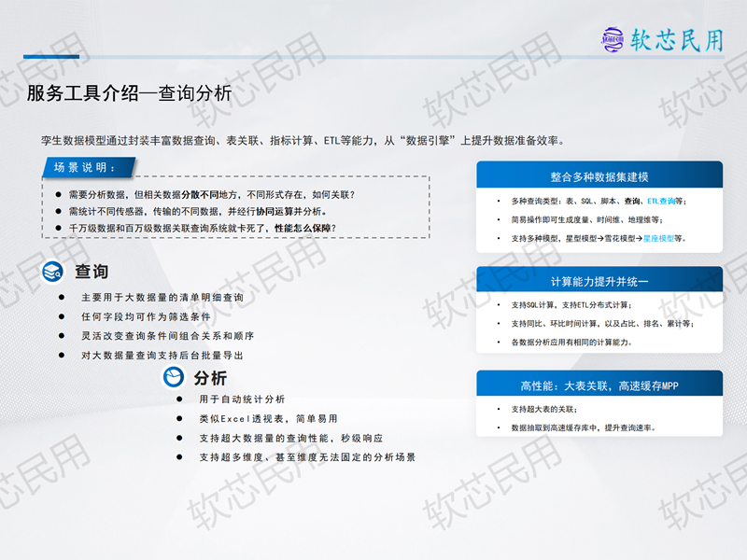
Task: Click 支持同比、环比时间计算 line
Action: click(602, 324)
